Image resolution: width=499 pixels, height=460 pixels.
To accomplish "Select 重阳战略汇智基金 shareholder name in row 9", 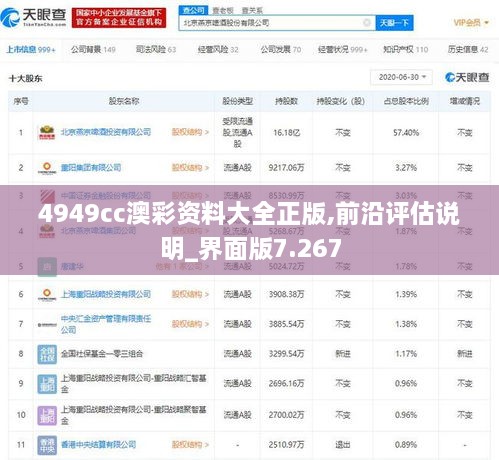I will coord(133,383).
